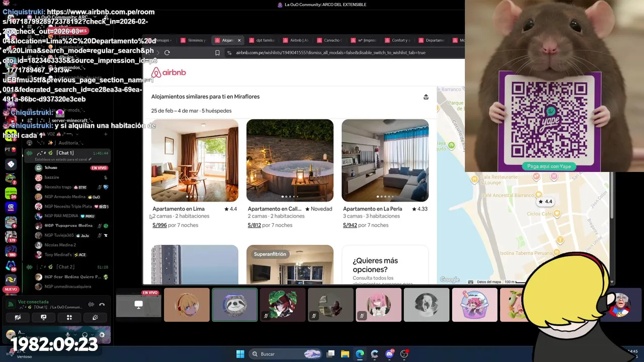Select user 'Necesito trago' in voice list

(71, 187)
